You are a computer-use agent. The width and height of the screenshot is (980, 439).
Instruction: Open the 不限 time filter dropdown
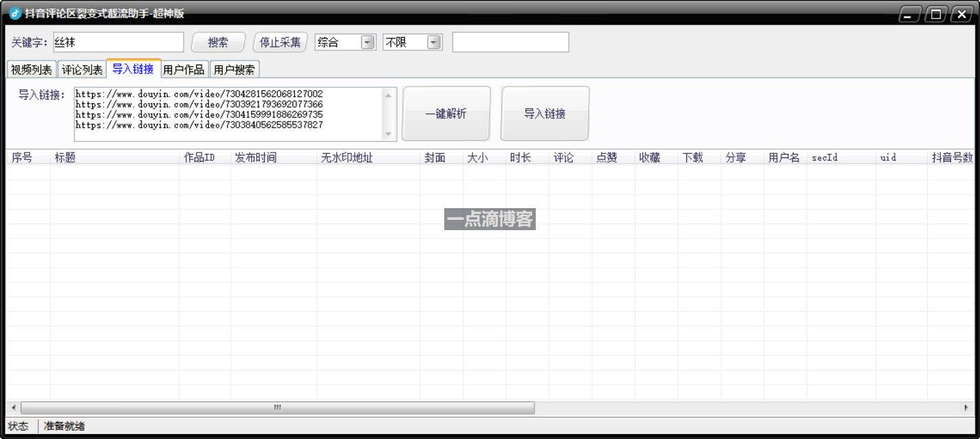coord(434,43)
